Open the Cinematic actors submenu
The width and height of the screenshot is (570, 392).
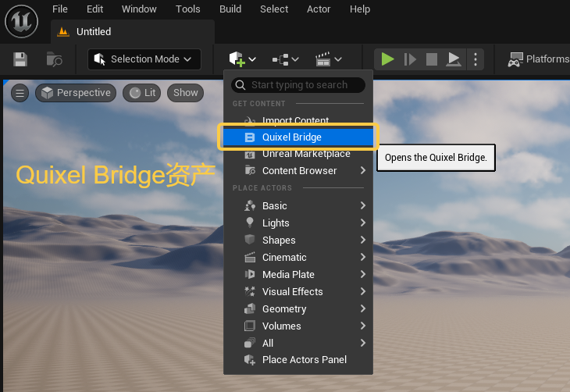tap(298, 257)
